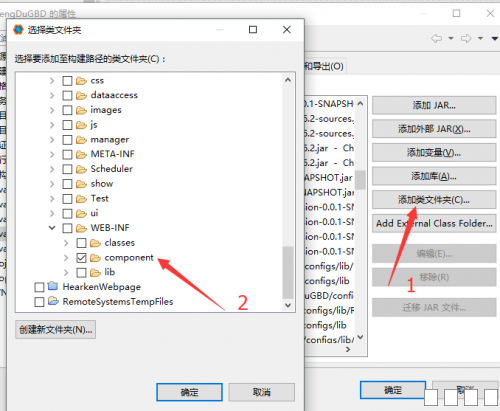Viewport: 500px width, 411px height.
Task: Click the 添加外部 JAR(X)... button
Action: point(434,129)
